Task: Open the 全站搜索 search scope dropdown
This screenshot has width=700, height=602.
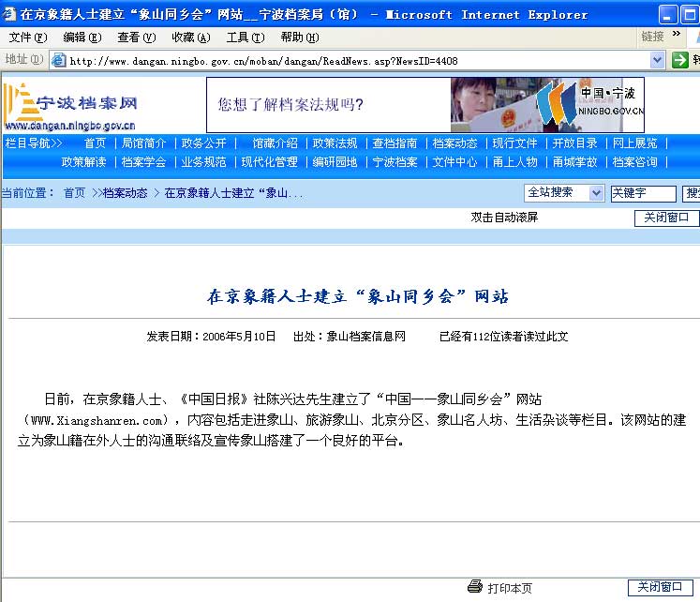Action: coord(596,193)
